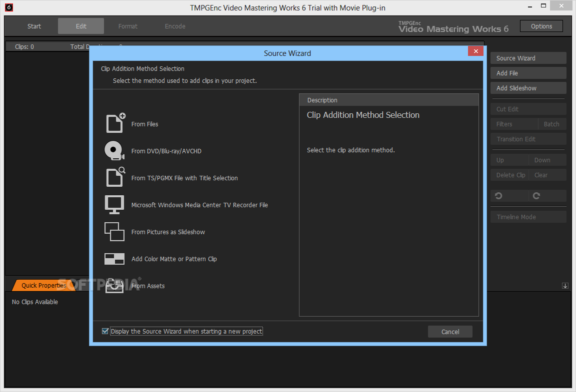
Task: Select From Files option
Action: 144,124
